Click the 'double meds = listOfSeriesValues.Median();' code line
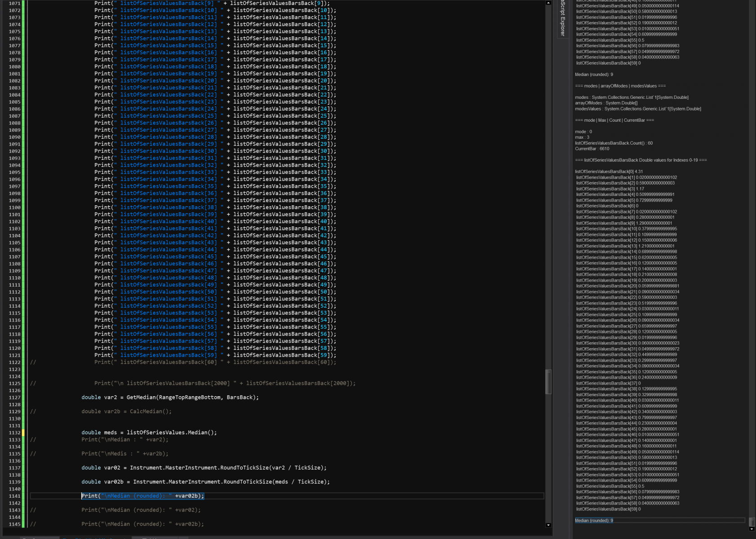 click(x=149, y=433)
